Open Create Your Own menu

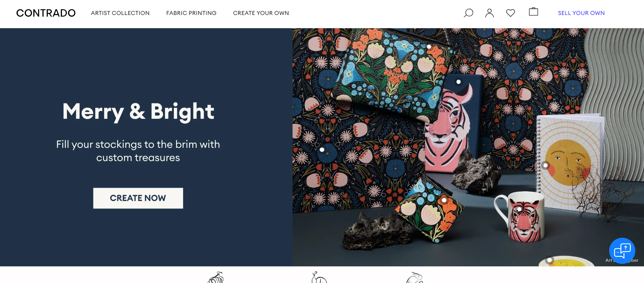261,13
